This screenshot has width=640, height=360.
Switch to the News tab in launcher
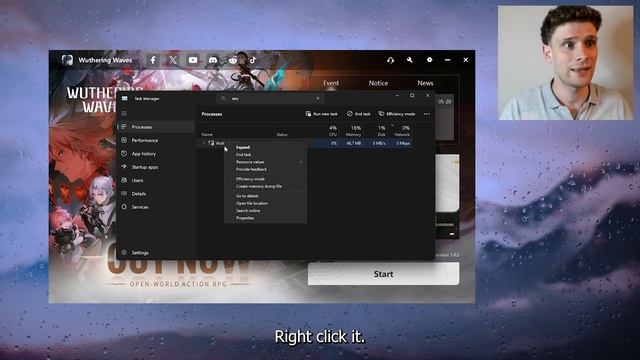pos(425,83)
